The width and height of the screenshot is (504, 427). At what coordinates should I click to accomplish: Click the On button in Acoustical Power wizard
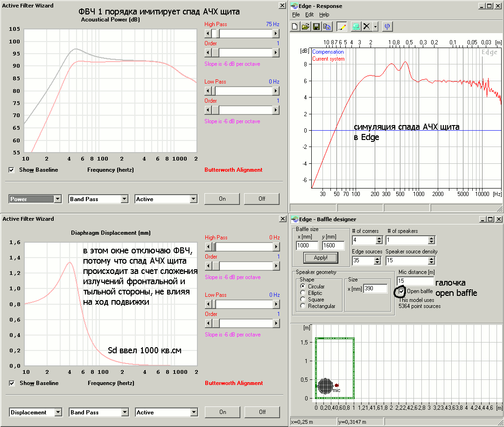[x=222, y=199]
